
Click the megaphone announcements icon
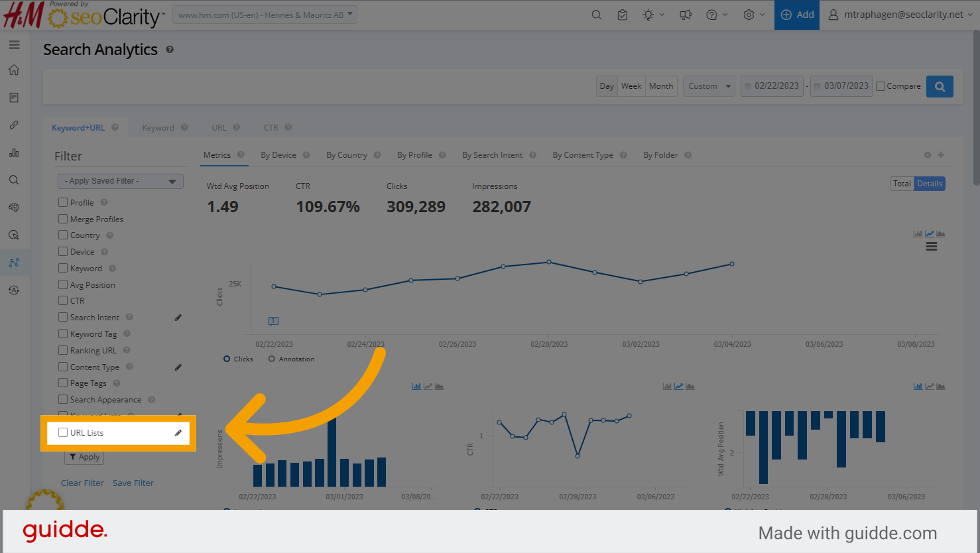(x=686, y=15)
